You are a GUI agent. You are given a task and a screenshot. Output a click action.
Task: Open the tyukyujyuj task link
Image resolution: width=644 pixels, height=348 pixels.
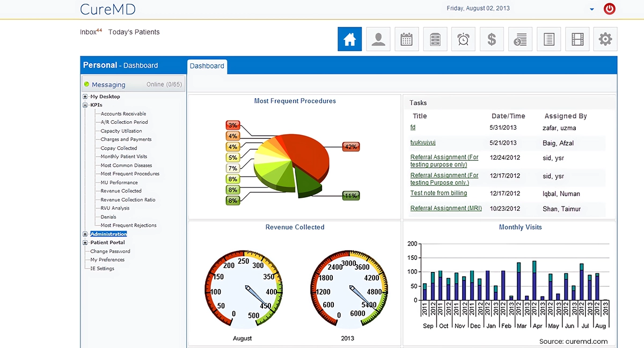(x=423, y=142)
